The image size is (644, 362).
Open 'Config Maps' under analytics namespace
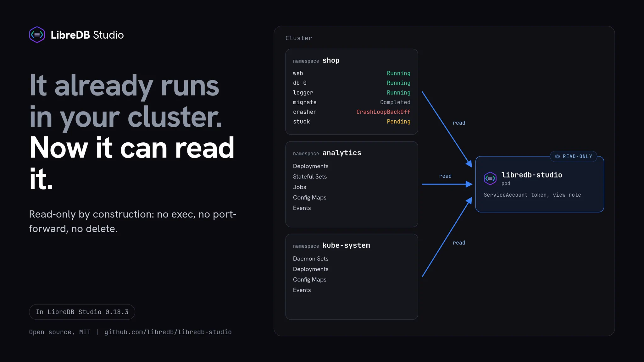[x=310, y=198]
